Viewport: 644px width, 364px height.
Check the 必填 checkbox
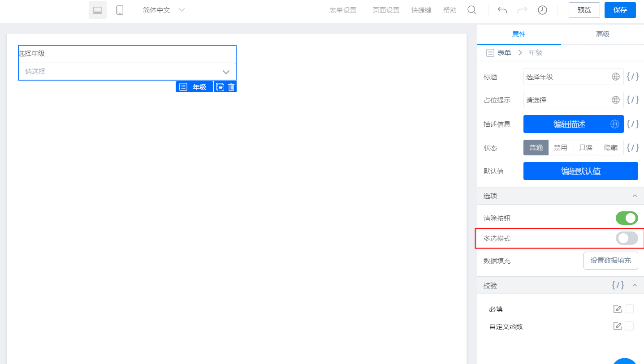(x=629, y=309)
